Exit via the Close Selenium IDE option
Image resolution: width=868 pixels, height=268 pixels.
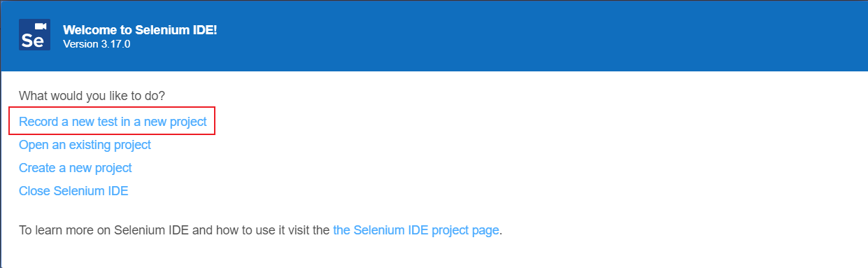click(73, 190)
